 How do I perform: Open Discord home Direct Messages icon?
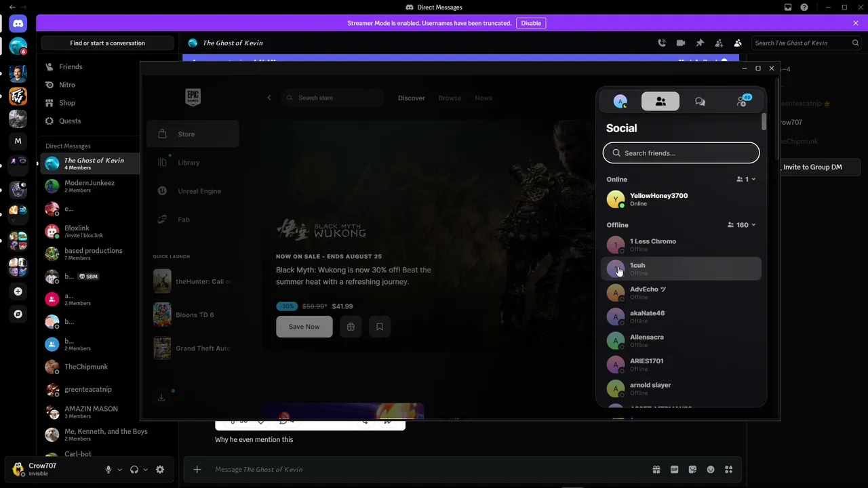pos(18,24)
